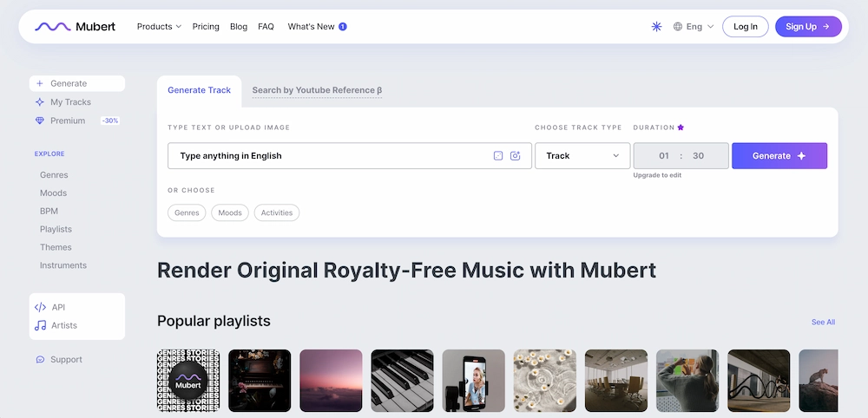This screenshot has height=418, width=868.
Task: Click the Log In button
Action: pos(745,27)
